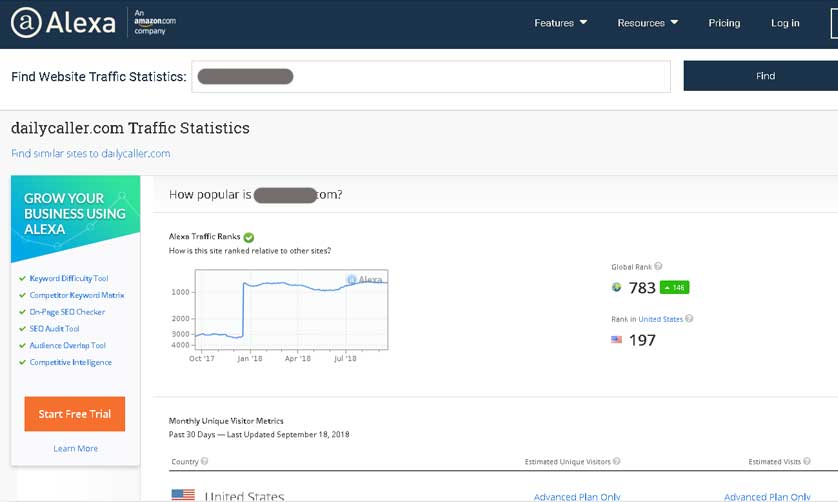This screenshot has width=838, height=502.
Task: Expand the Features dropdown menu
Action: (560, 23)
